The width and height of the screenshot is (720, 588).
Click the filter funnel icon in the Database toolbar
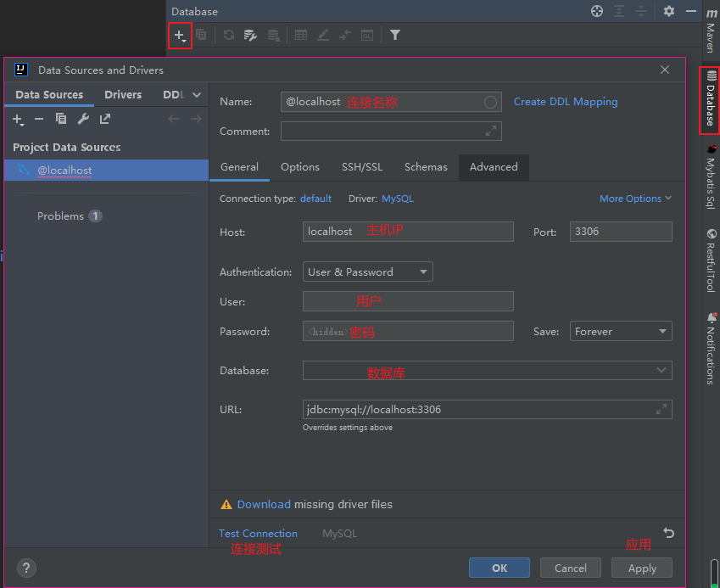tap(395, 36)
